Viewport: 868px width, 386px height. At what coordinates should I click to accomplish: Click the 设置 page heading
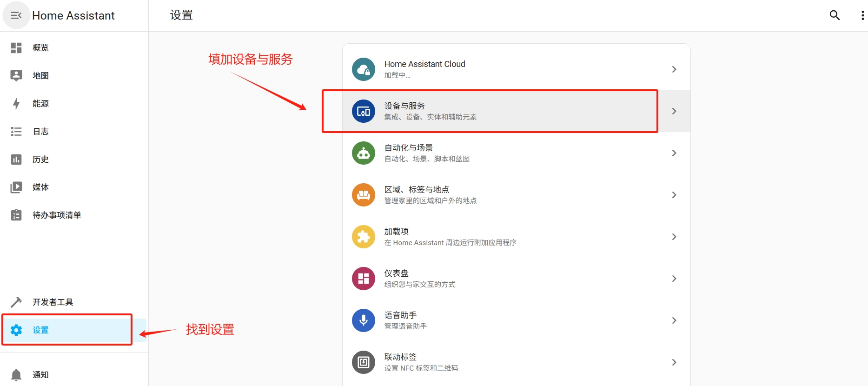181,15
